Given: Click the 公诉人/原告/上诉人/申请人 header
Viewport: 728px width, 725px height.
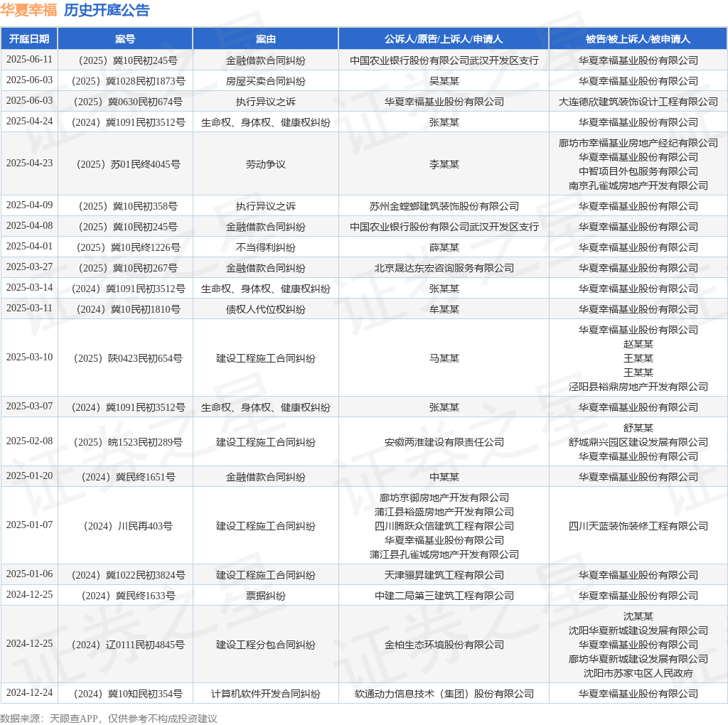Looking at the screenshot, I should (444, 39).
